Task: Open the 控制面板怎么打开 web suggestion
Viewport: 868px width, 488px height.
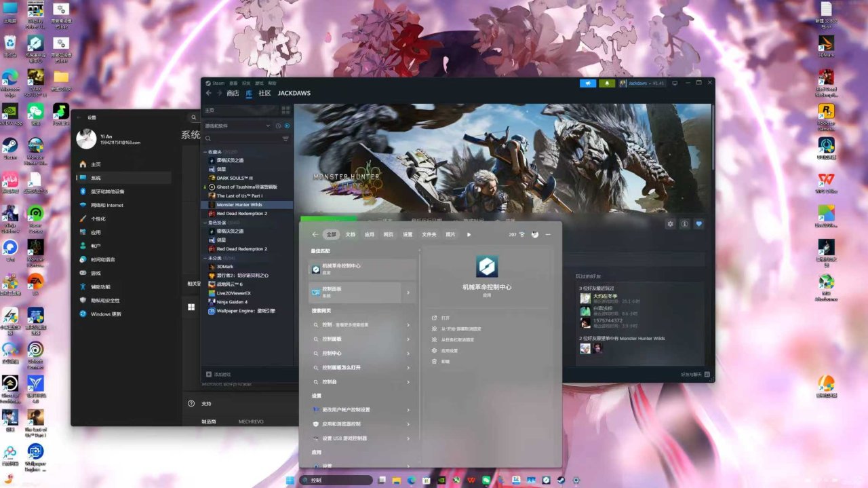Action: (362, 368)
